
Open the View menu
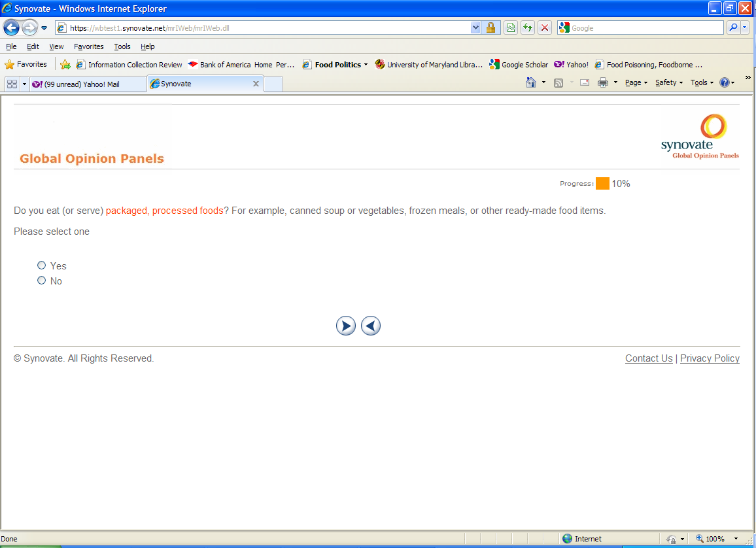pos(56,46)
